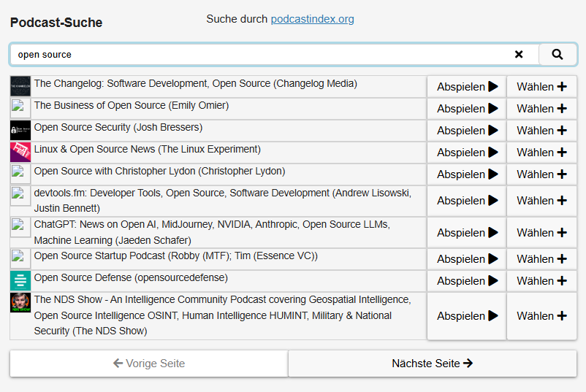Play Open Source with Christopher Lydon
The width and height of the screenshot is (586, 392).
pyautogui.click(x=467, y=174)
